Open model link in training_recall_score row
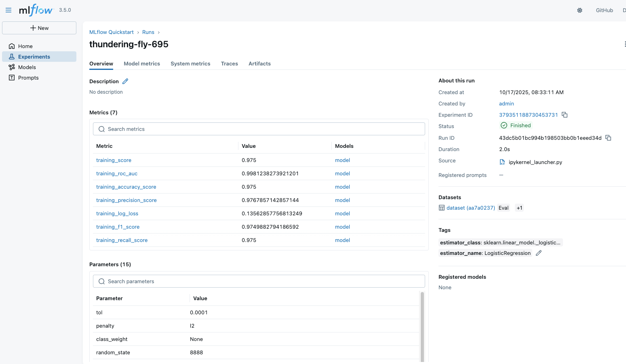This screenshot has width=626, height=364. (x=342, y=240)
